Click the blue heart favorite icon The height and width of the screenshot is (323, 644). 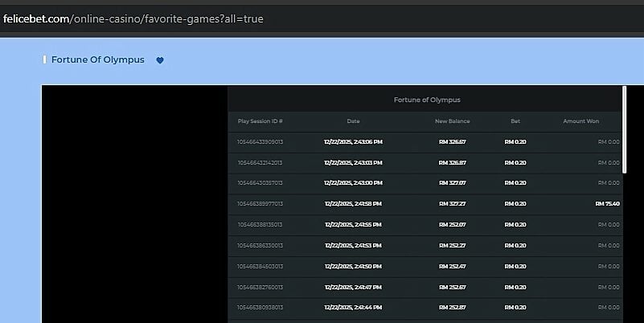pyautogui.click(x=159, y=60)
